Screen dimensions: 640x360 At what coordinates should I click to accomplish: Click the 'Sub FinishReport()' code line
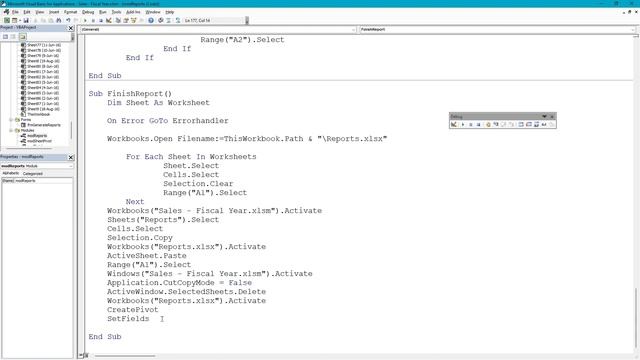(130, 93)
